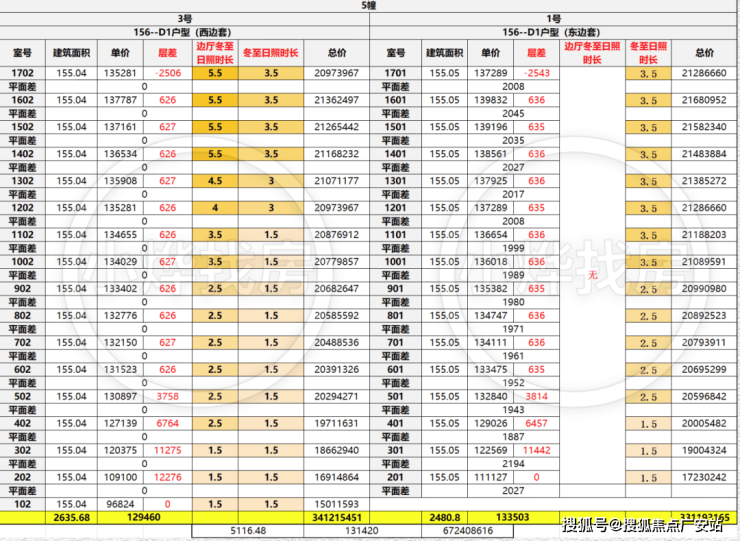
Task: Click the yellow grand total 341215451 cell
Action: pyautogui.click(x=336, y=518)
